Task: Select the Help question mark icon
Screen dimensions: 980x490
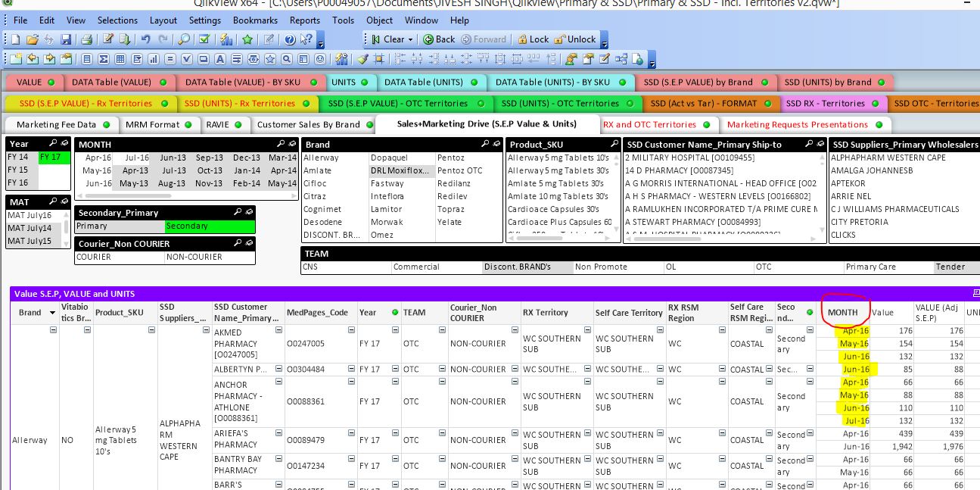Action: pos(289,39)
